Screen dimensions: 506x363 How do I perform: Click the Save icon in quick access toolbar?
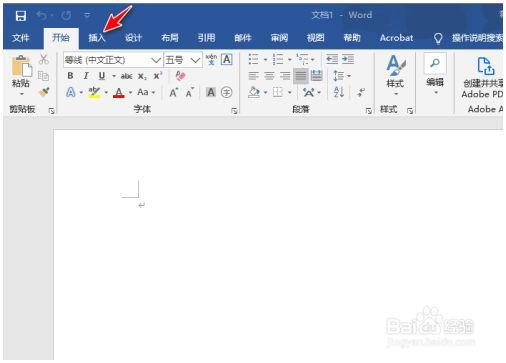[x=21, y=16]
